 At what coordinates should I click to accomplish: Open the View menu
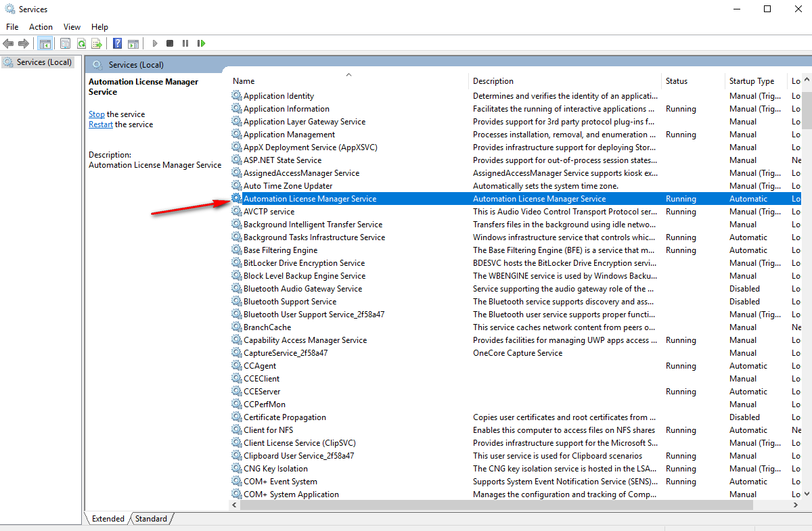click(x=72, y=27)
